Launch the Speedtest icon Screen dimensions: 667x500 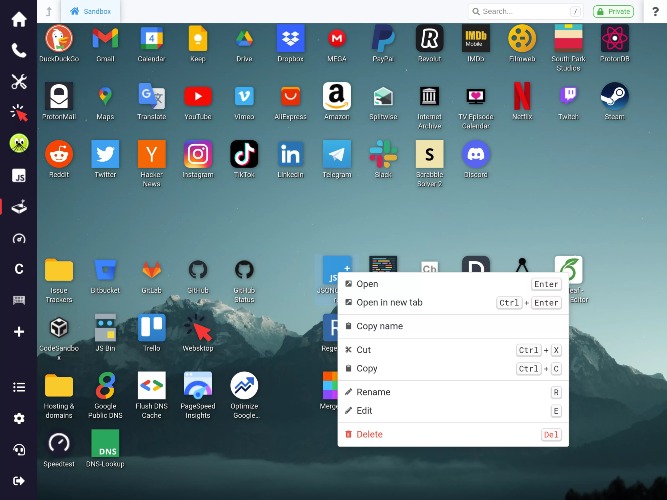point(59,443)
